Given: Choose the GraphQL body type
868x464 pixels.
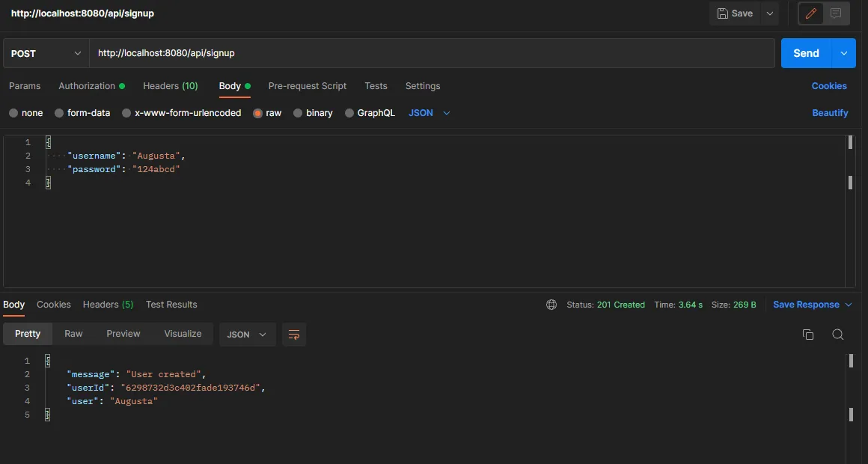Looking at the screenshot, I should point(349,113).
